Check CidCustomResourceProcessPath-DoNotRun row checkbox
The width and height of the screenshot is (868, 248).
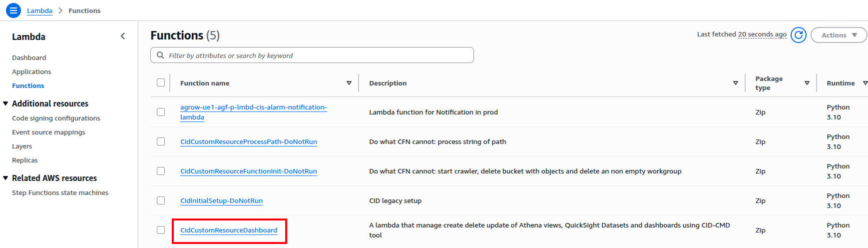(x=161, y=141)
